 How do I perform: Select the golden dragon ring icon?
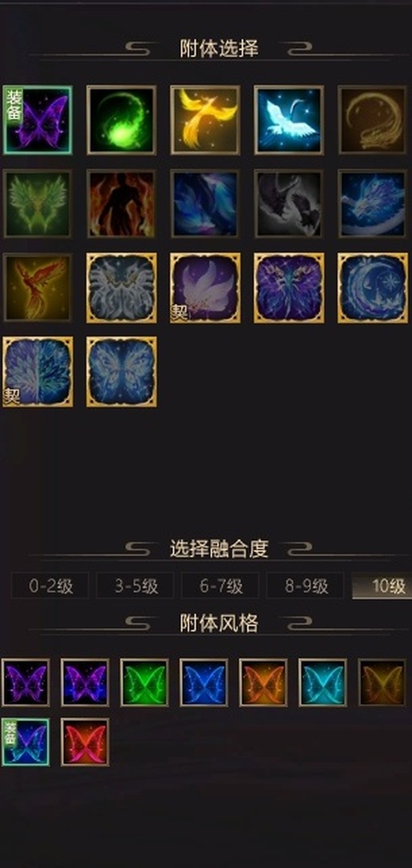coord(373,120)
